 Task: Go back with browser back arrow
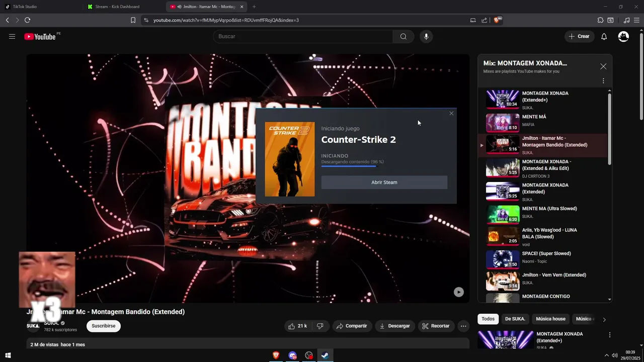[8, 20]
